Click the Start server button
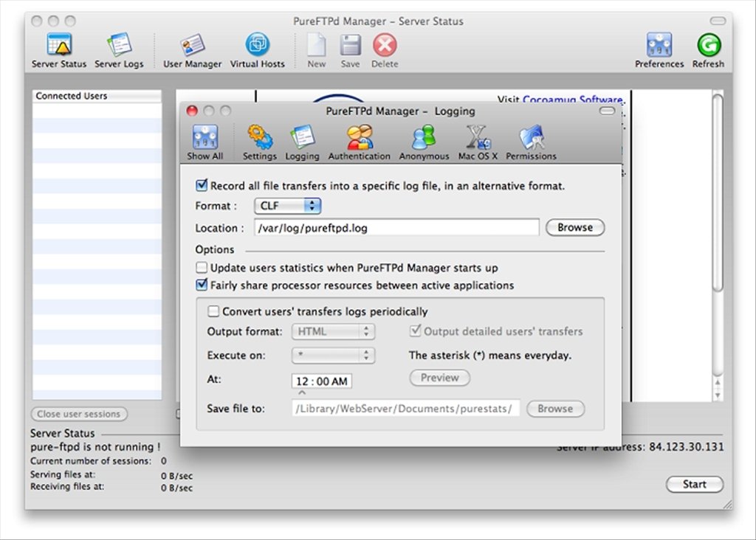756x540 pixels. tap(694, 484)
